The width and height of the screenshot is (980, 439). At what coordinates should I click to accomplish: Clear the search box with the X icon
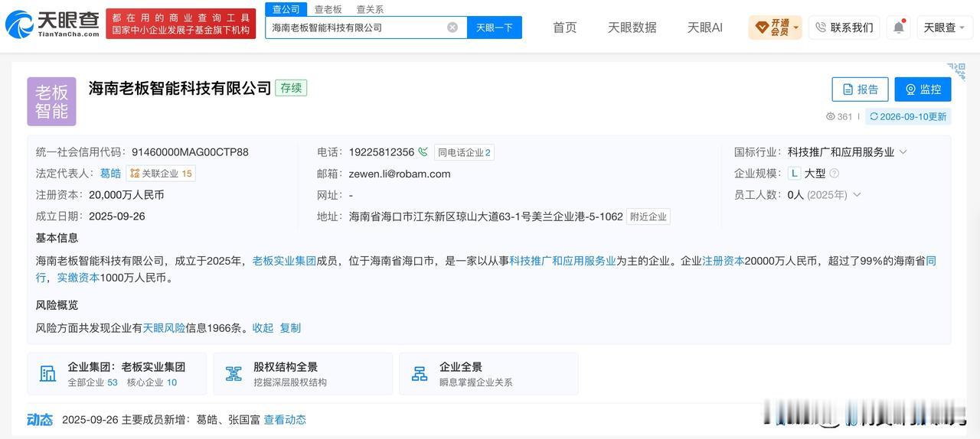452,28
